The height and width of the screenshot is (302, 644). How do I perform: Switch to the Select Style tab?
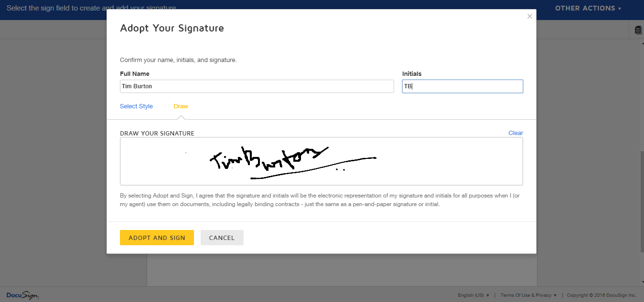pos(136,106)
